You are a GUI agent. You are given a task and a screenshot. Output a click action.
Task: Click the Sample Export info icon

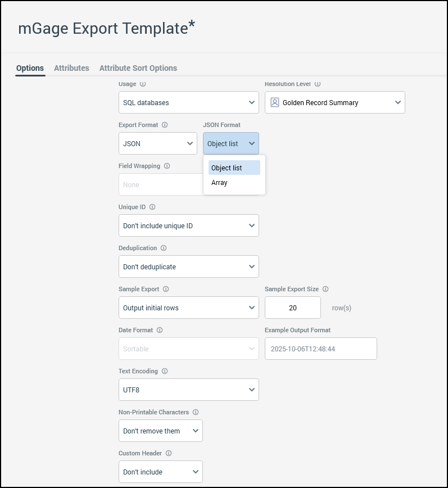click(x=166, y=290)
